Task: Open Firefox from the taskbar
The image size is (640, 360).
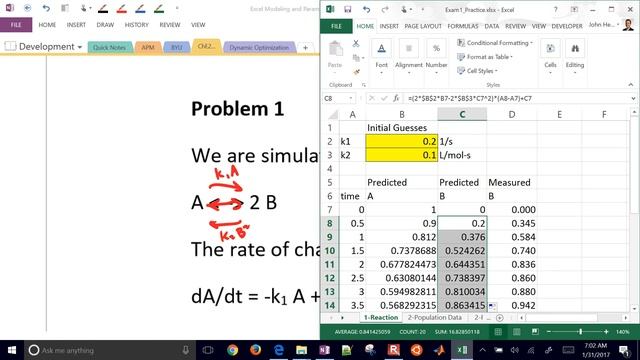Action: click(x=256, y=350)
